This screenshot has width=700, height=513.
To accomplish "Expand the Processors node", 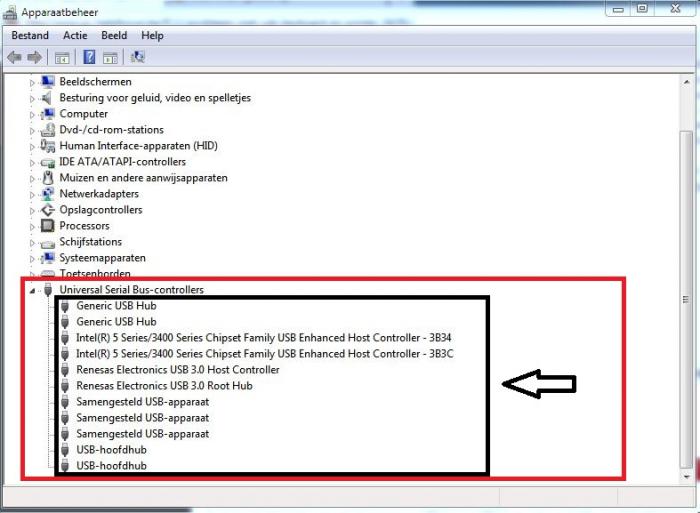I will pyautogui.click(x=32, y=227).
